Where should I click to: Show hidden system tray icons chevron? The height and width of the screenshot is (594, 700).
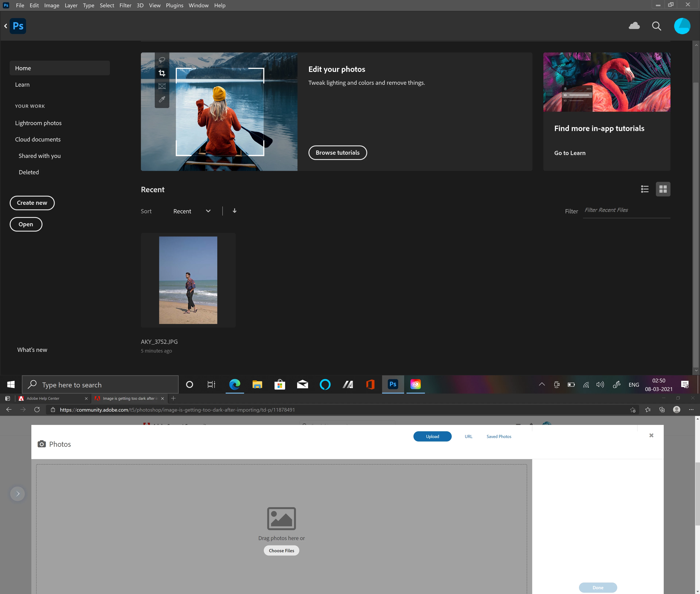[x=542, y=384]
